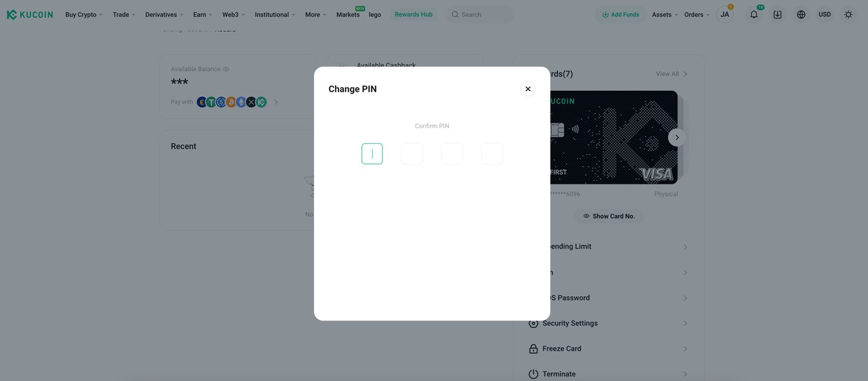Click the Add Funds button
Image resolution: width=868 pixels, height=381 pixels.
(620, 14)
